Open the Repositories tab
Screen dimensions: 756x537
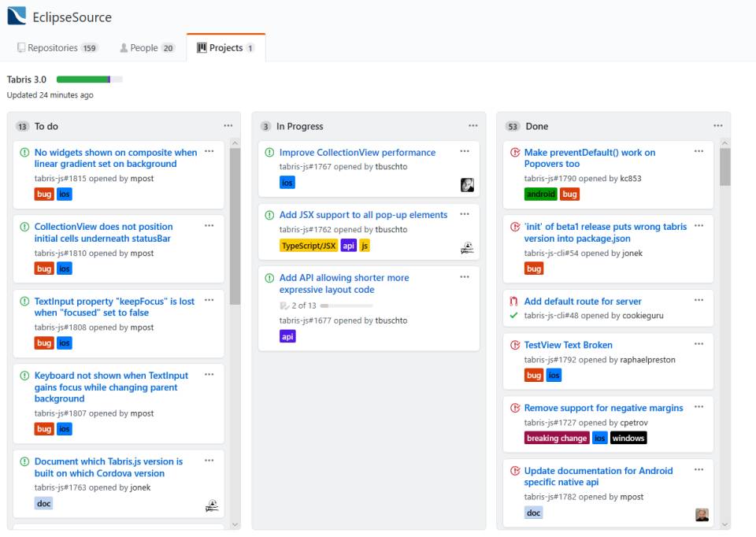[x=57, y=48]
